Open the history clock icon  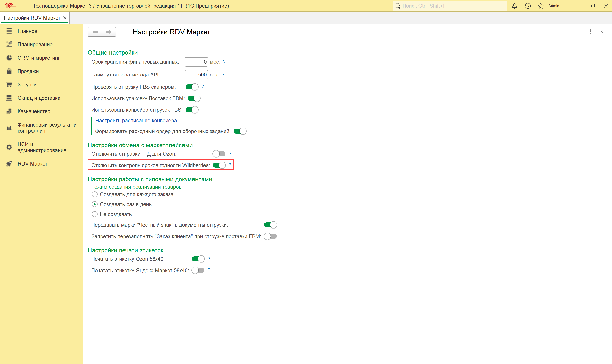pyautogui.click(x=528, y=6)
